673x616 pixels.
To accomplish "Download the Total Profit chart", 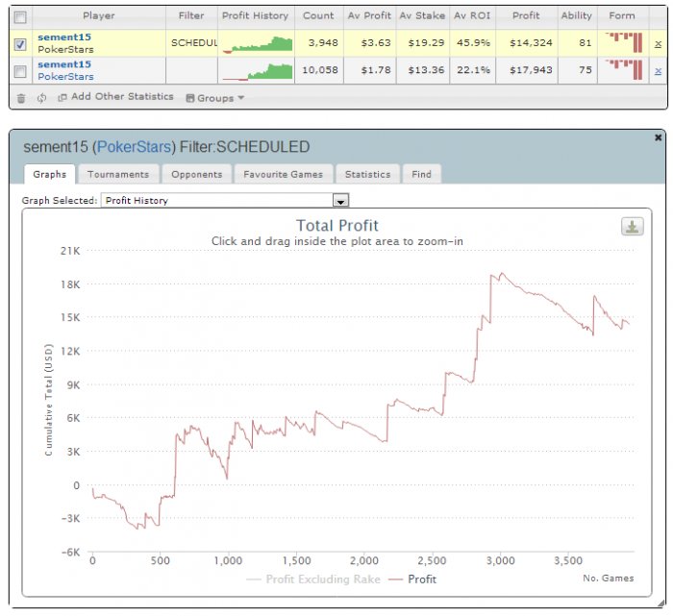I will 633,226.
